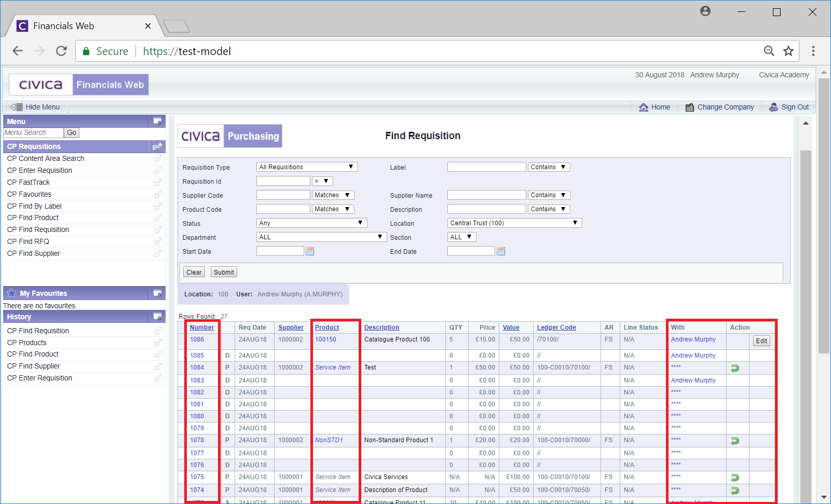Click the Submit button

[224, 272]
